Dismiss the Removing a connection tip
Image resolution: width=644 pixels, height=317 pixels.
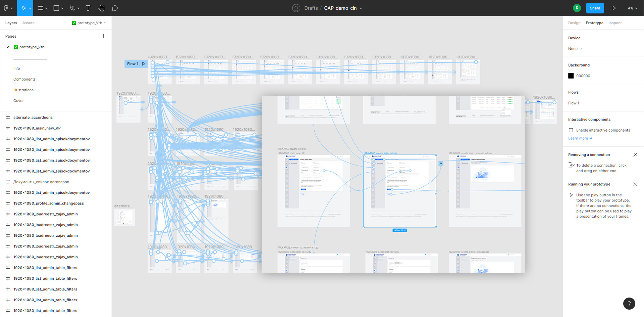[635, 155]
